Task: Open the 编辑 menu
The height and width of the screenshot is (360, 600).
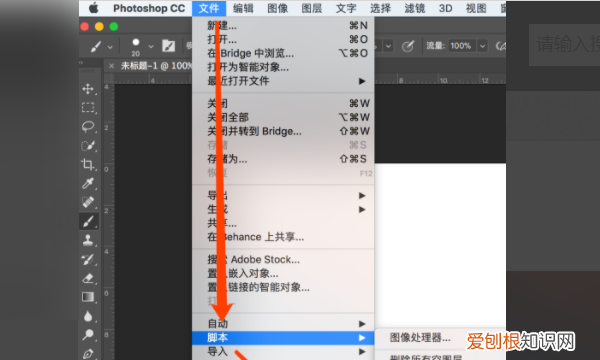Action: (243, 8)
